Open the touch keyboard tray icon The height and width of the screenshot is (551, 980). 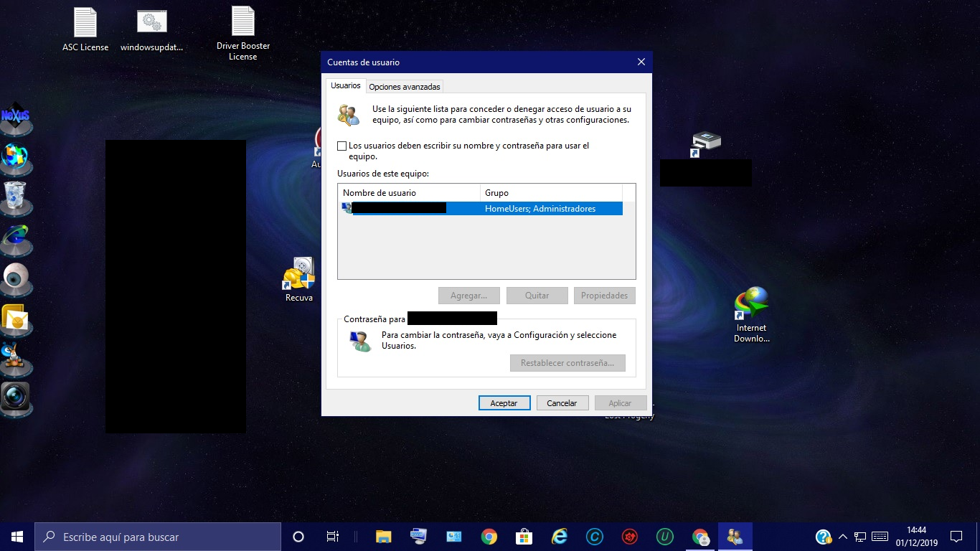[880, 537]
